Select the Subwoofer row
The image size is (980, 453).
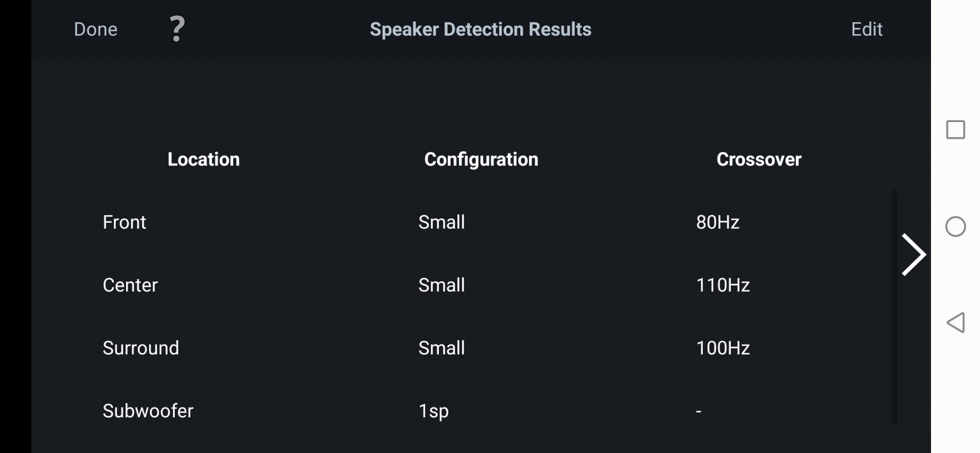coord(148,411)
